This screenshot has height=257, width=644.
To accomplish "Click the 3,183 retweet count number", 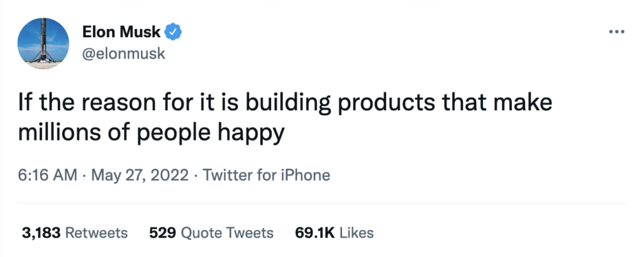I will 42,233.
